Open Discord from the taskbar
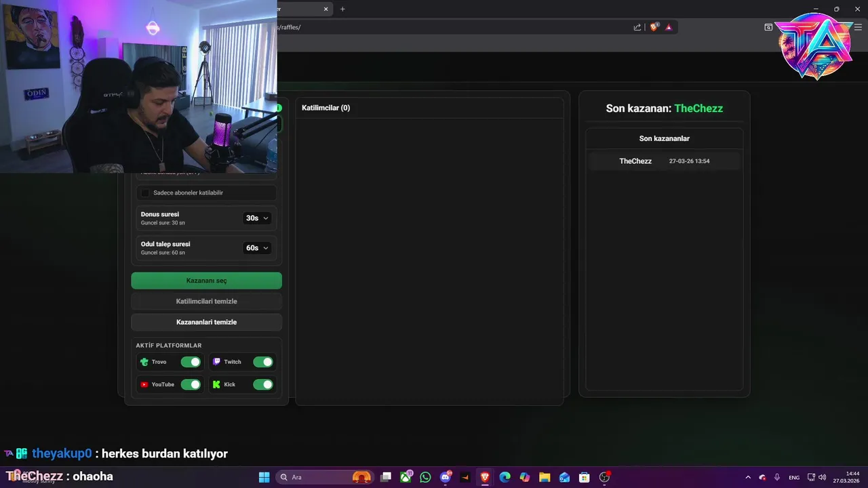Viewport: 868px width, 488px height. click(x=446, y=477)
